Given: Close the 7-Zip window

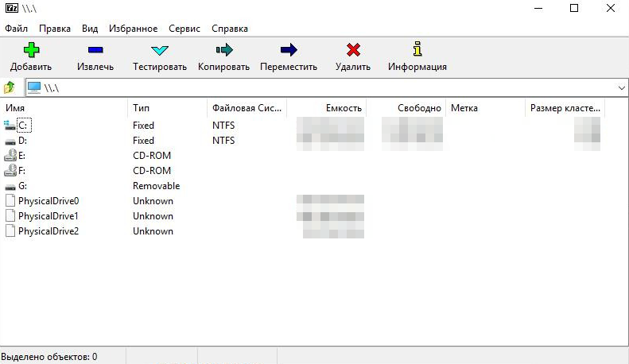Looking at the screenshot, I should pyautogui.click(x=611, y=8).
